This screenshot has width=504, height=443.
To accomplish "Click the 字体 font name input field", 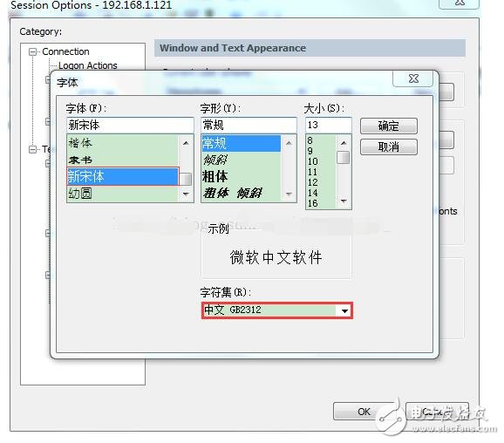I will point(130,125).
